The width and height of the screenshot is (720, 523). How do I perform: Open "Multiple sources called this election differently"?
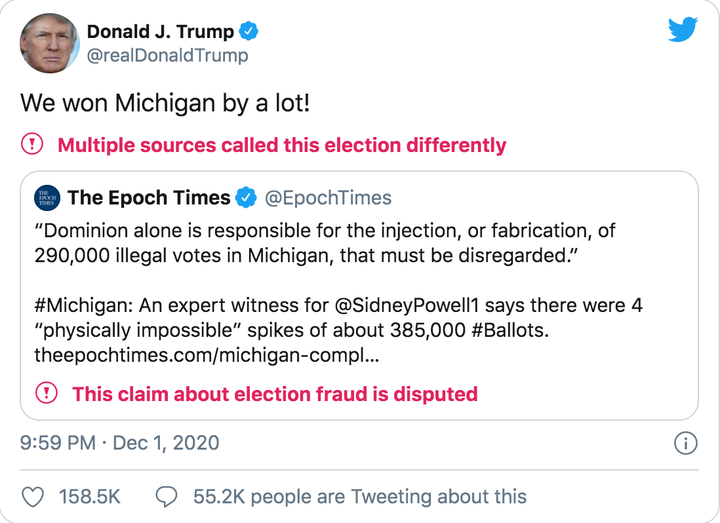click(282, 145)
